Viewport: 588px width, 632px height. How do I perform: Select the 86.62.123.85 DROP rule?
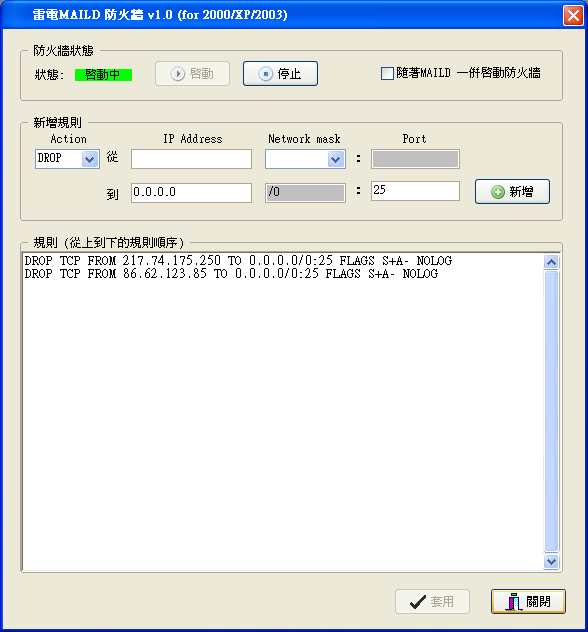[x=231, y=274]
